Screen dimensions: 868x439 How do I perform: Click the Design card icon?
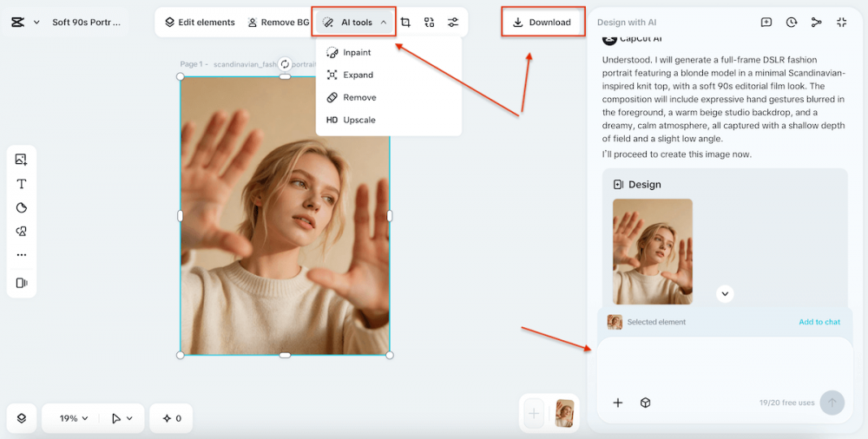point(618,184)
